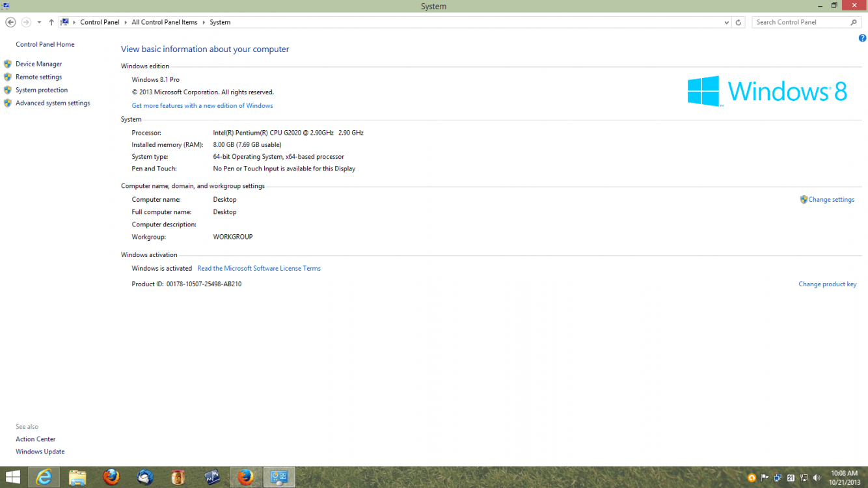Click the search magnifier icon
This screenshot has width=868, height=488.
tap(854, 22)
